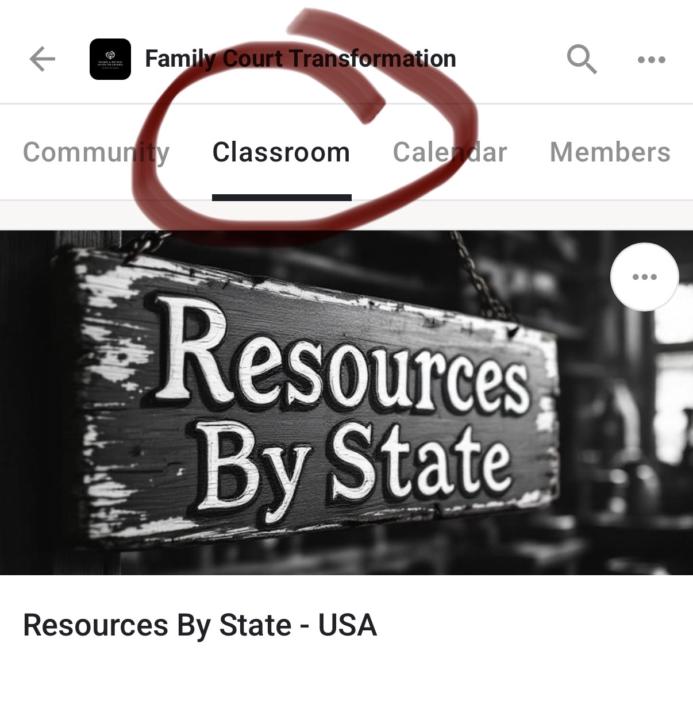Select the Classroom tab
The height and width of the screenshot is (720, 693).
[x=281, y=152]
